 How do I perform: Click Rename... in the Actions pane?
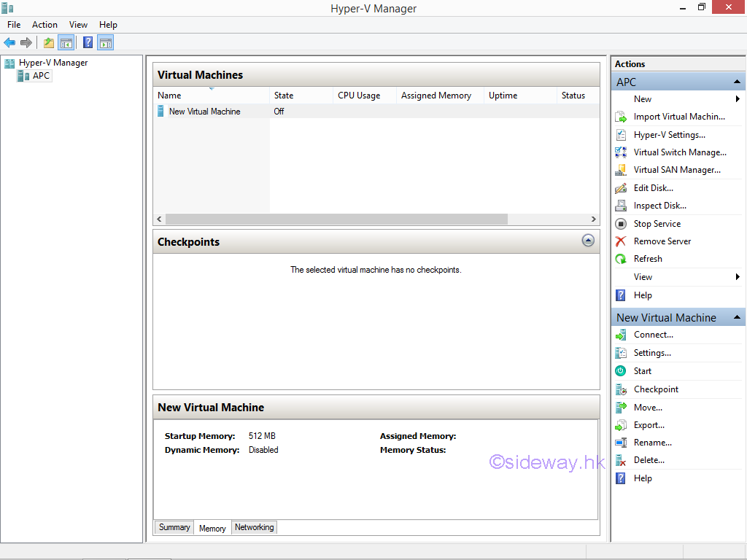point(652,443)
